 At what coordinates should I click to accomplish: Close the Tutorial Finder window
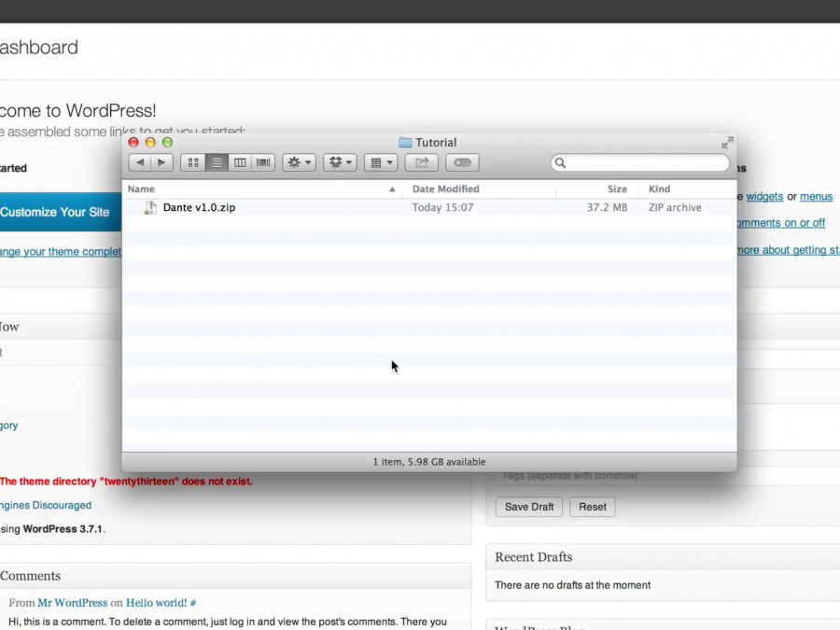[x=133, y=143]
